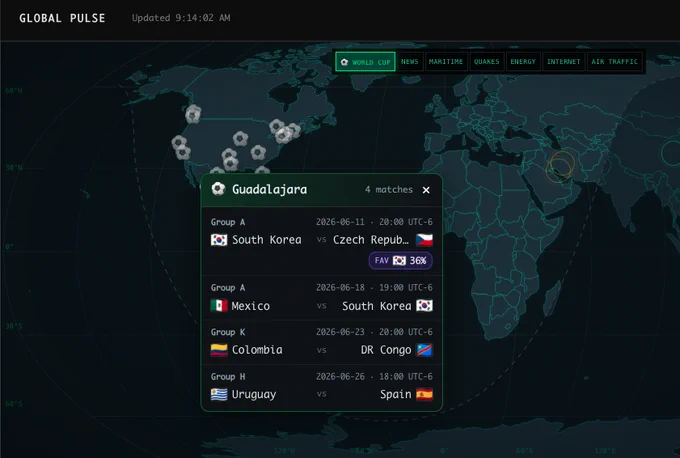Click the FAV 36% favorite badge
Image resolution: width=680 pixels, height=458 pixels.
(400, 260)
